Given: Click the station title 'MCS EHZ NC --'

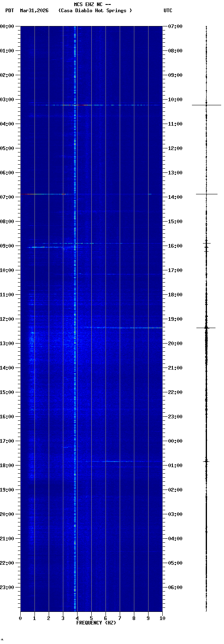Looking at the screenshot, I should [93, 4].
